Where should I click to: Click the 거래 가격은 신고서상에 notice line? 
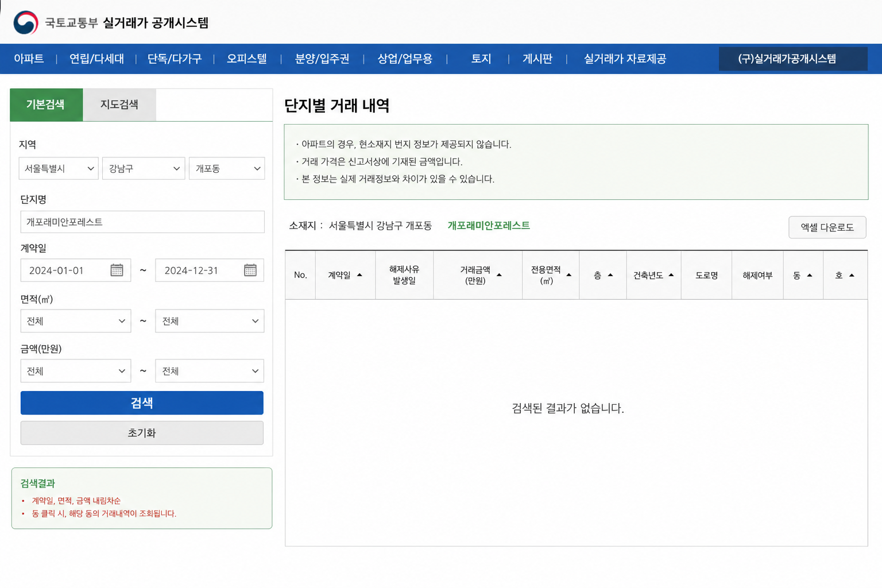382,161
